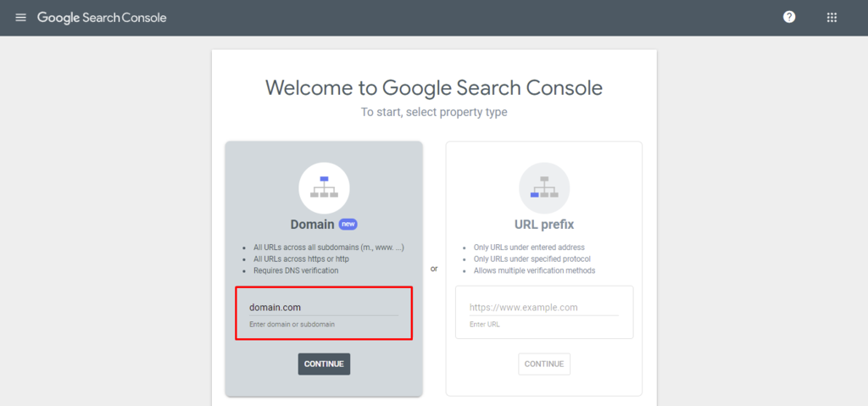Click the blue 'new' badge beside Domain
The height and width of the screenshot is (406, 868).
348,225
